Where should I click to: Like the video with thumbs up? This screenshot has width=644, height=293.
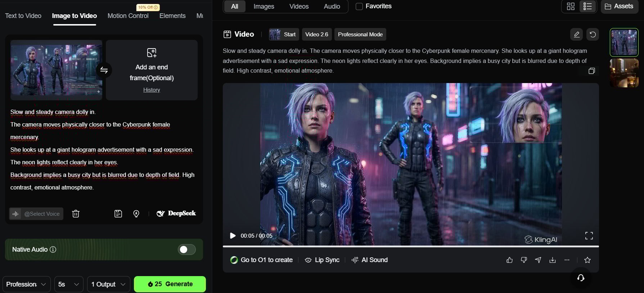509,260
